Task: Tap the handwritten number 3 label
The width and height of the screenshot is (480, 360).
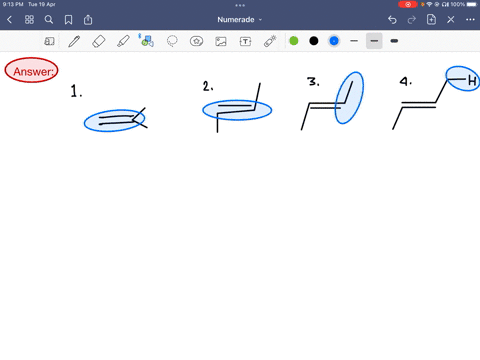Action: click(x=313, y=82)
